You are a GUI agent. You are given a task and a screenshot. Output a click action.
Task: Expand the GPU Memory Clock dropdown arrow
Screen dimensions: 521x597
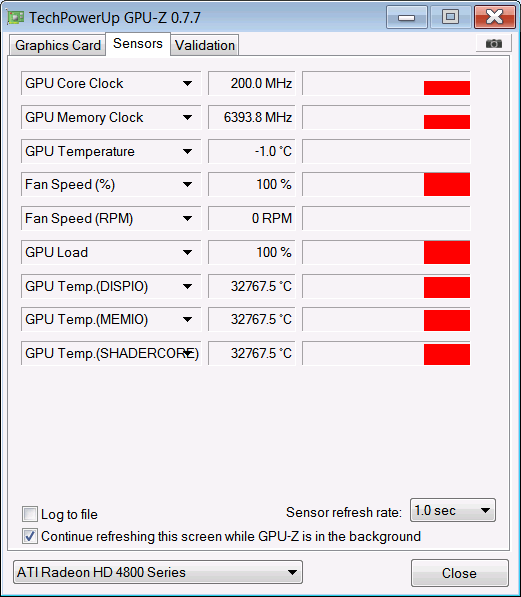[x=187, y=117]
